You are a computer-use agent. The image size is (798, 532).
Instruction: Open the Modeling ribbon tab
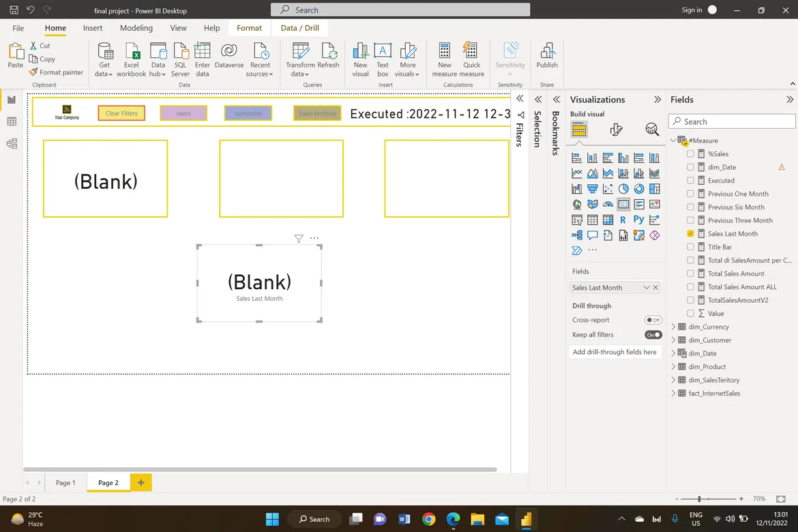click(136, 28)
